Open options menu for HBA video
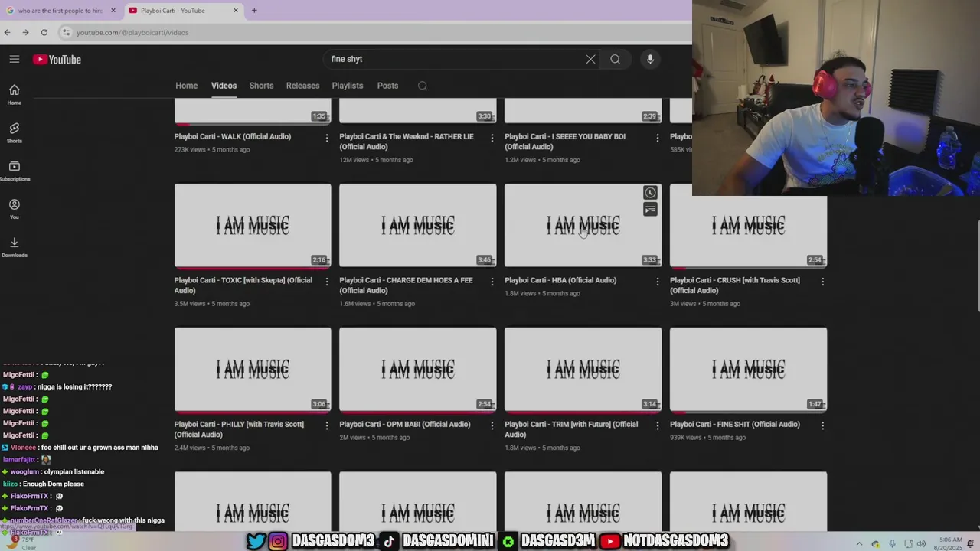The width and height of the screenshot is (980, 551). point(657,282)
